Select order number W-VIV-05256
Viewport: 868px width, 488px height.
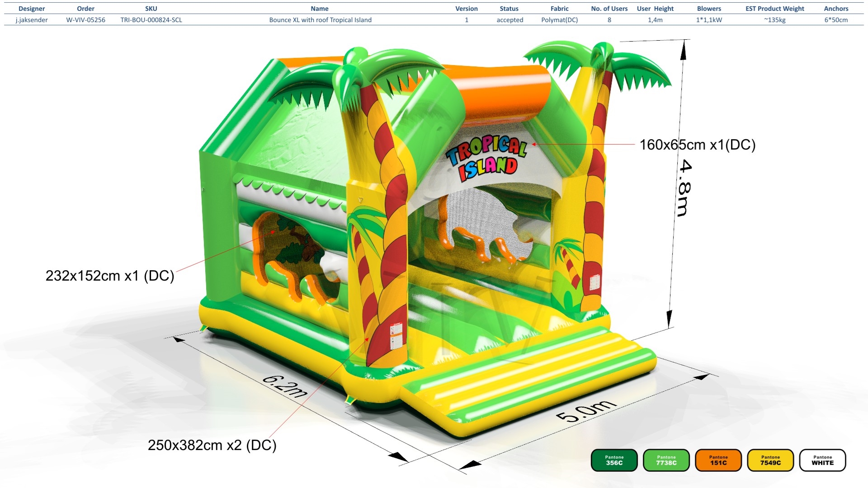[x=85, y=20]
